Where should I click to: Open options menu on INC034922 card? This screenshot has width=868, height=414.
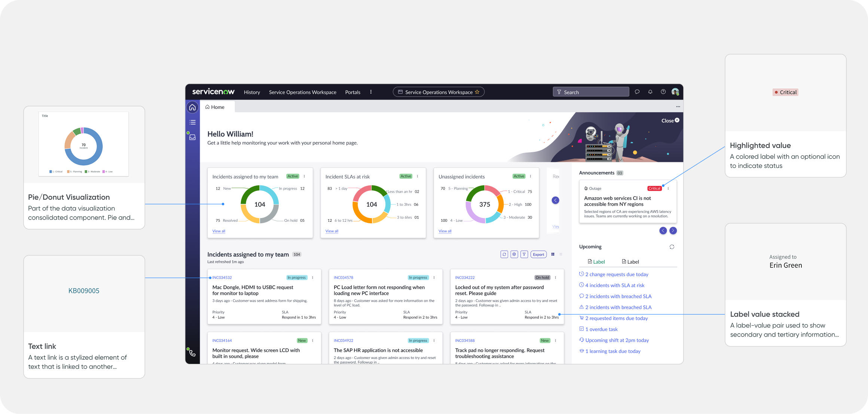pyautogui.click(x=434, y=341)
